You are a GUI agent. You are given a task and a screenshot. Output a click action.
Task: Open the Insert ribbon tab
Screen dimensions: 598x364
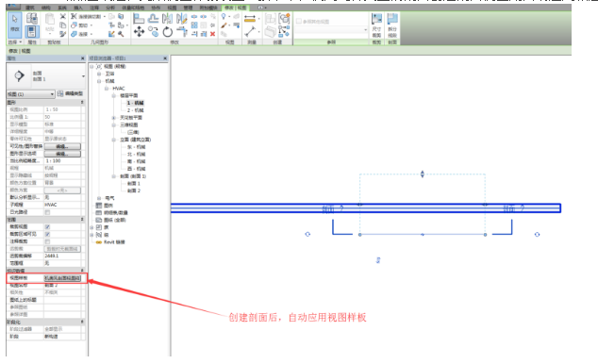pos(77,8)
